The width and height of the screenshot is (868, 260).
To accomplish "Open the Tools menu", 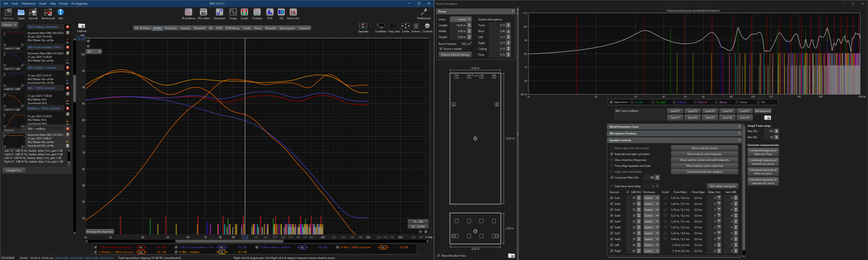I will [15, 3].
